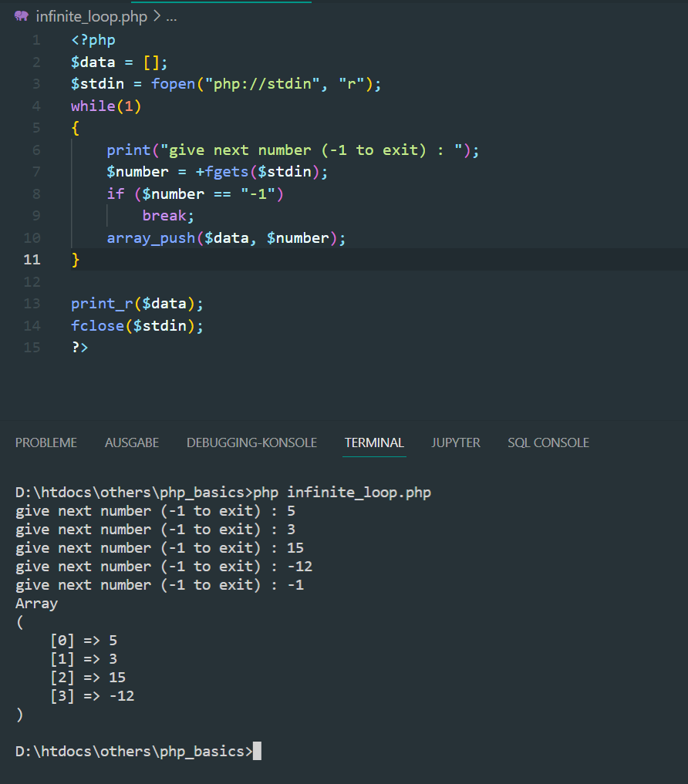Click line number 13 in the gutter

(x=32, y=304)
